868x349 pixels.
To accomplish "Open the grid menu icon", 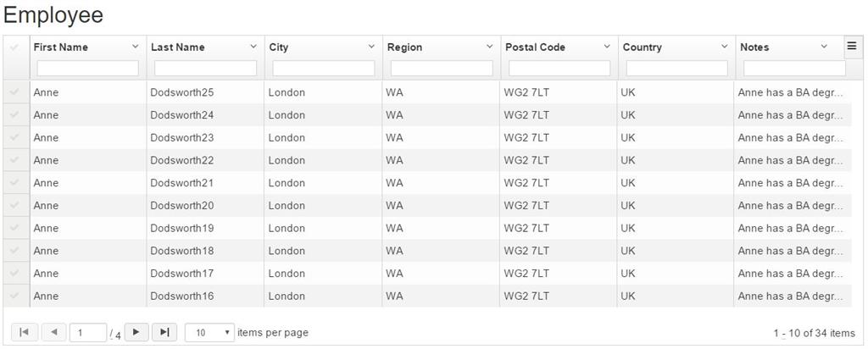I will coord(852,47).
